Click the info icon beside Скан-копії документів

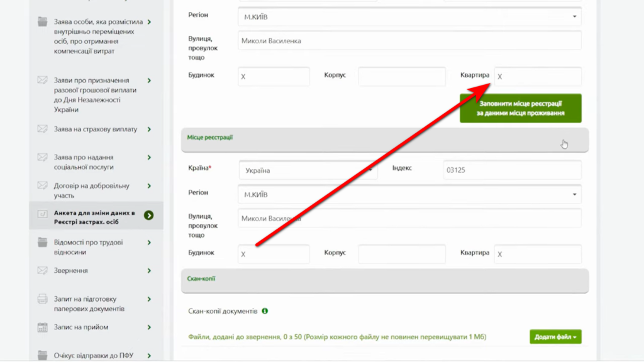[x=265, y=311]
